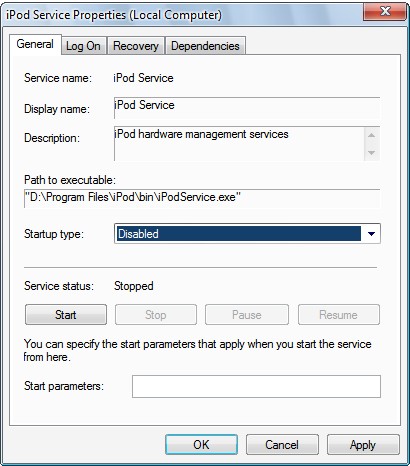Switch to the General tab
The height and width of the screenshot is (466, 410).
pyautogui.click(x=35, y=44)
